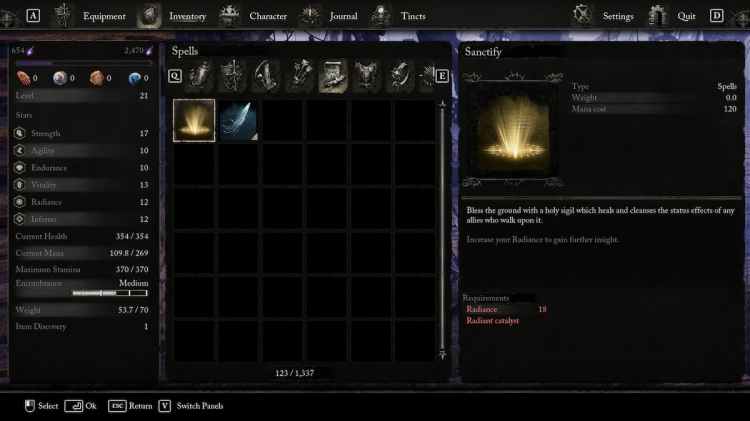Select the Sanctify spell thumbnail
750x421 pixels.
coord(194,121)
